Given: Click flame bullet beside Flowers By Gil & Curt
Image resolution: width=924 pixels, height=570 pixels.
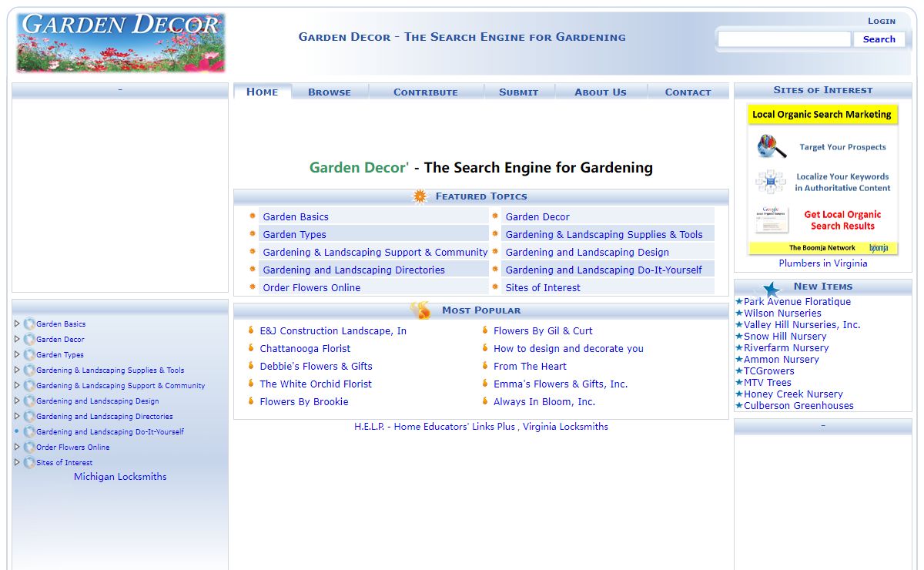Looking at the screenshot, I should [485, 330].
